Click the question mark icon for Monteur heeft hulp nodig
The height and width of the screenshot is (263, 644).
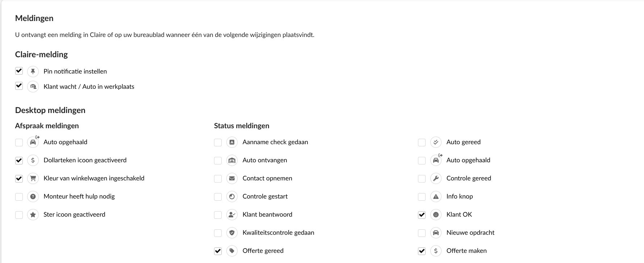point(33,196)
